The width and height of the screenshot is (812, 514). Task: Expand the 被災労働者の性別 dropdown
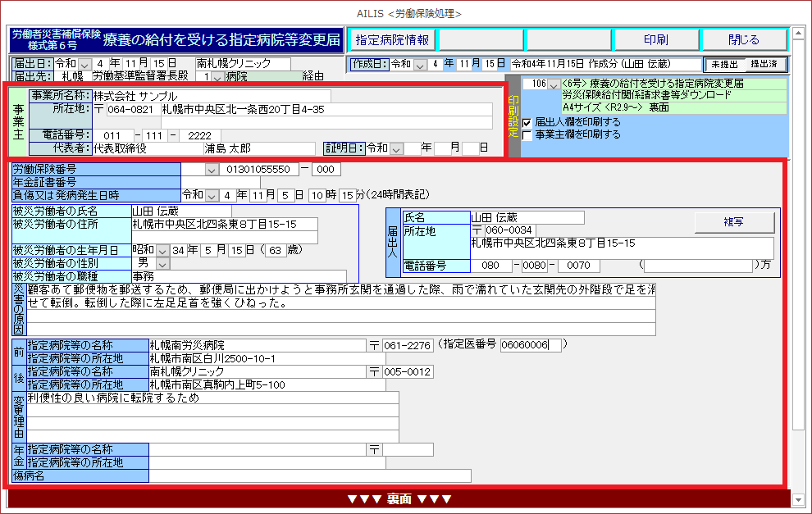click(162, 263)
